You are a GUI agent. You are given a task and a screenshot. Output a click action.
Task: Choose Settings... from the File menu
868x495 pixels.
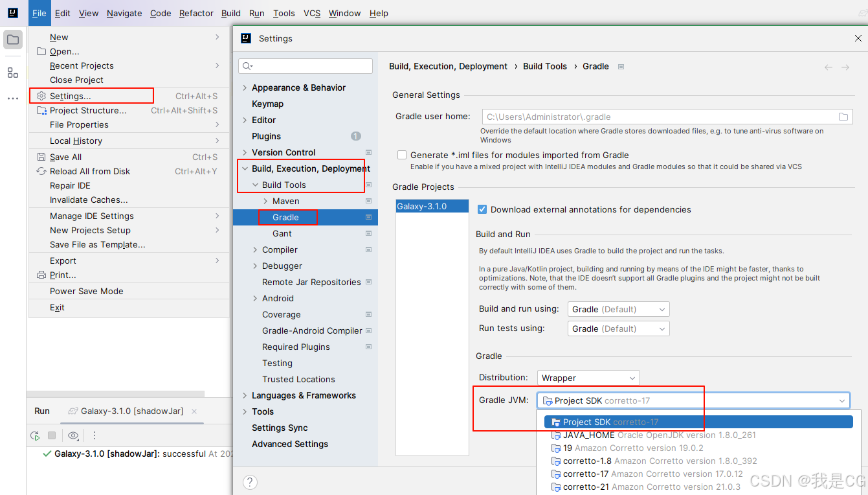tap(129, 96)
